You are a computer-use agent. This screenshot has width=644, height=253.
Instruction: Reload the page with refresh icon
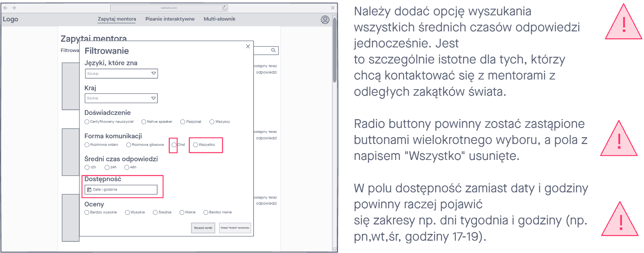(224, 8)
